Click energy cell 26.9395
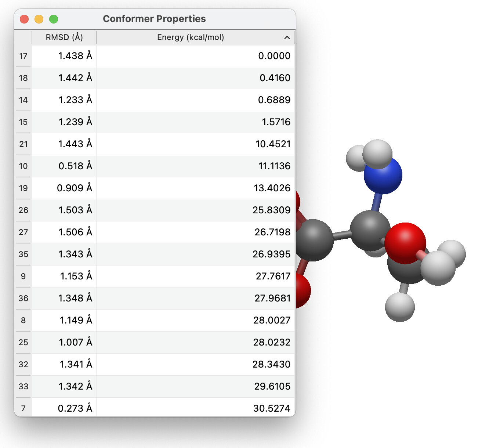The height and width of the screenshot is (448, 489). (x=196, y=254)
